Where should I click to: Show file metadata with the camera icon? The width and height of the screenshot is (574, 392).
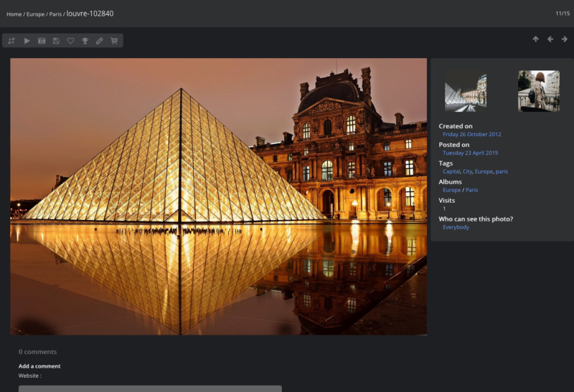[x=42, y=41]
